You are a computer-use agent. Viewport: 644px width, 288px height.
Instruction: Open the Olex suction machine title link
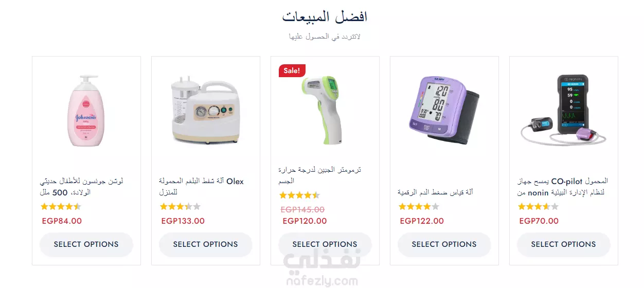[202, 187]
